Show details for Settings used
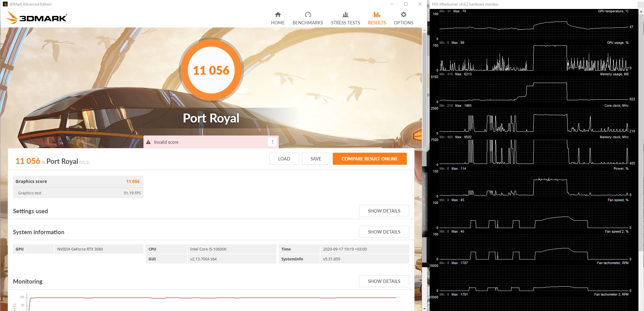The height and width of the screenshot is (311, 644). coord(384,211)
